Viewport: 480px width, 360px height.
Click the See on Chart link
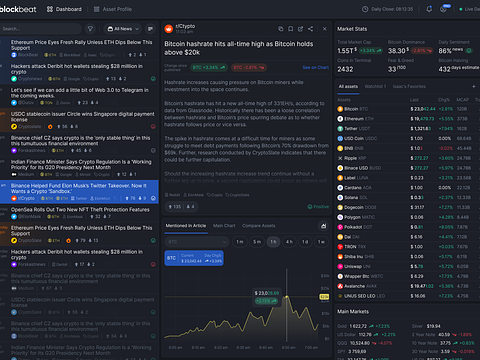315,67
